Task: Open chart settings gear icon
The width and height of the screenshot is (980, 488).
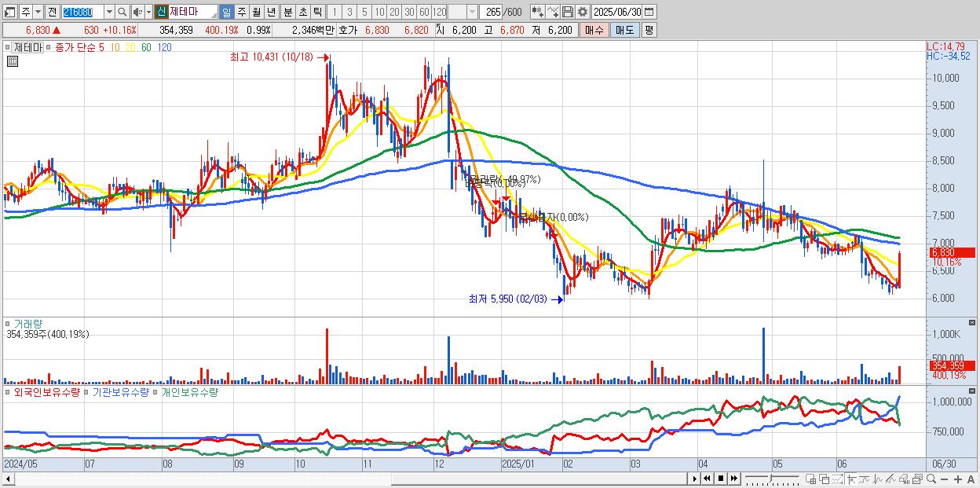Action: 583,13
